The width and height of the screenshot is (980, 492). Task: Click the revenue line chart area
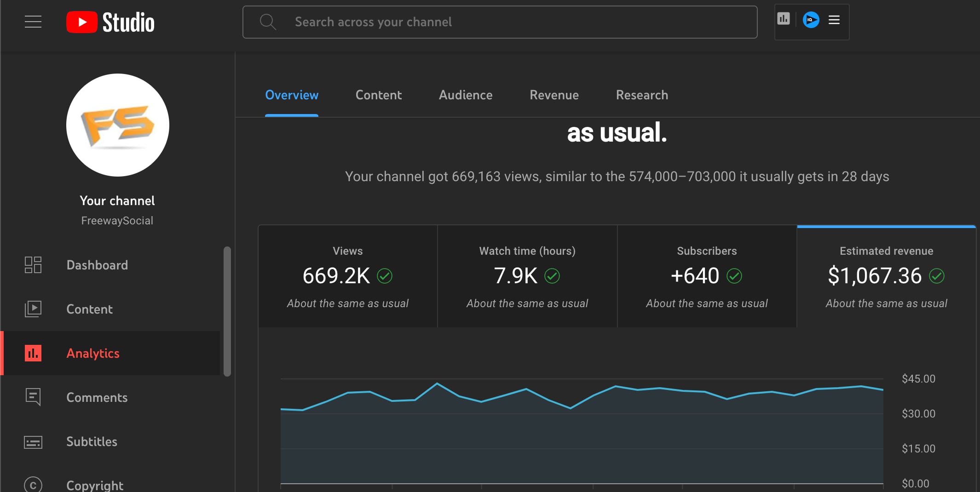(582, 432)
